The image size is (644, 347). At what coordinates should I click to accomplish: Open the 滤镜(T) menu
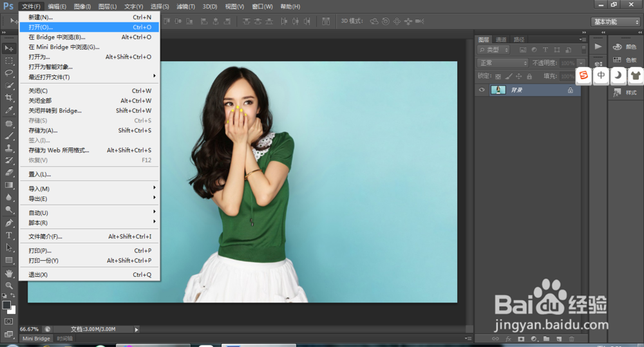185,6
